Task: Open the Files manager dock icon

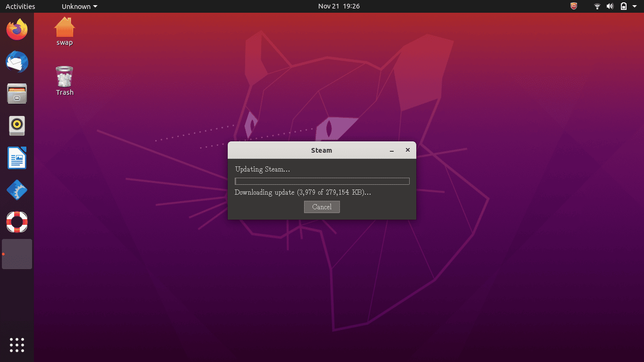Action: [x=17, y=94]
